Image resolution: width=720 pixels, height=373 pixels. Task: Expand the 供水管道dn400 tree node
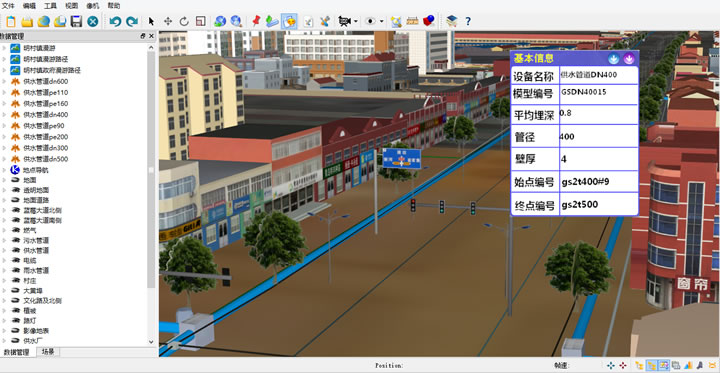click(x=4, y=114)
